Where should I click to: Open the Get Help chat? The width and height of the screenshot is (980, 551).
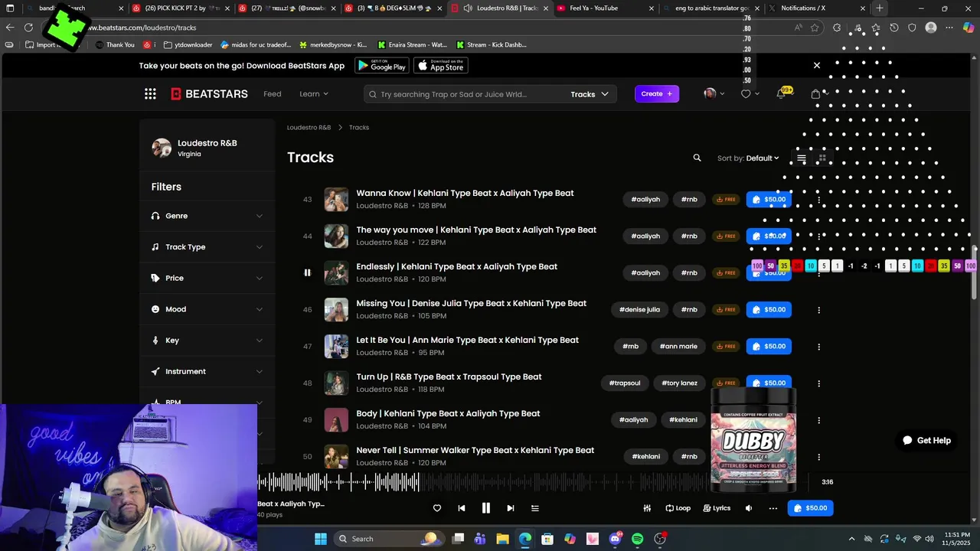926,440
